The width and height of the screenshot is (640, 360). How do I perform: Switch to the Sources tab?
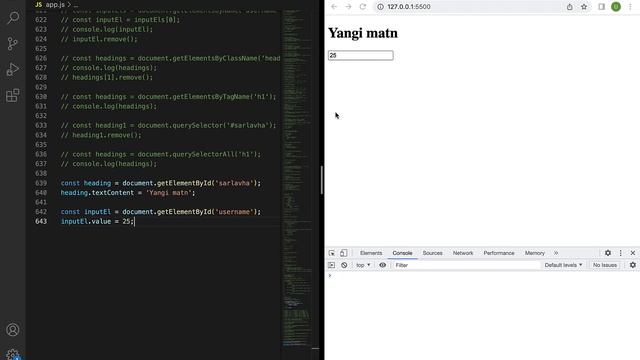[x=432, y=253]
